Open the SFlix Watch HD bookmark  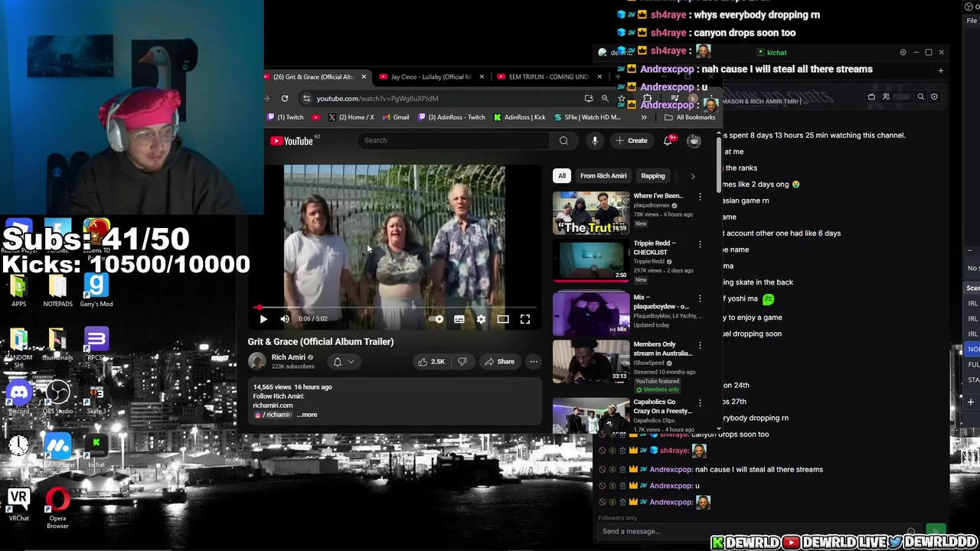(x=587, y=117)
